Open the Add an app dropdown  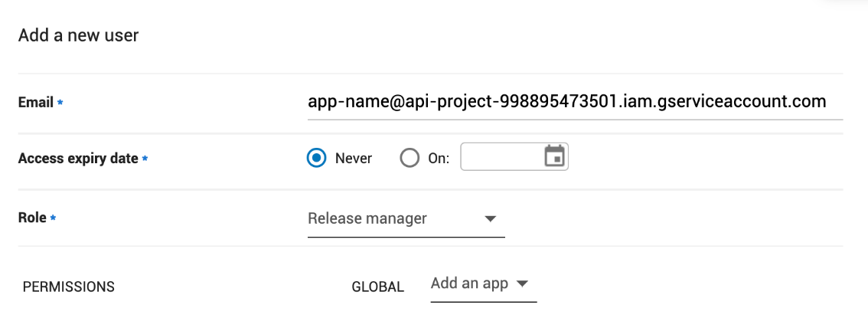(x=484, y=284)
